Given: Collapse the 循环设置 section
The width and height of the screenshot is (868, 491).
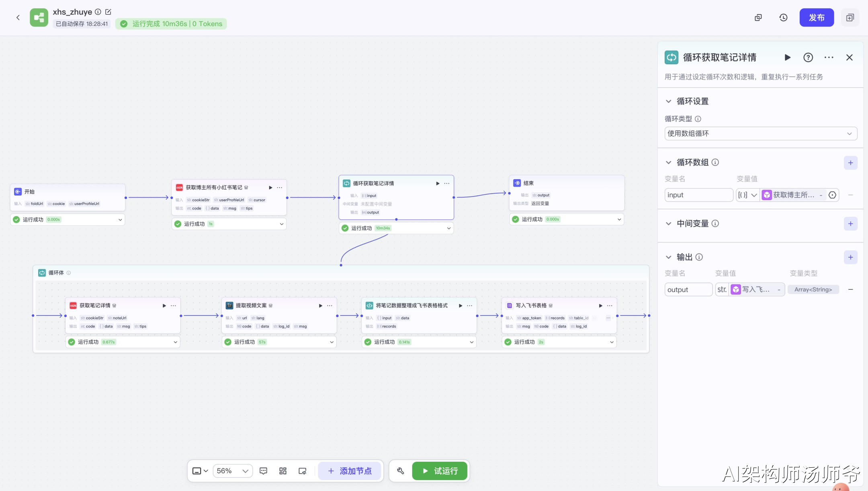Looking at the screenshot, I should click(669, 101).
